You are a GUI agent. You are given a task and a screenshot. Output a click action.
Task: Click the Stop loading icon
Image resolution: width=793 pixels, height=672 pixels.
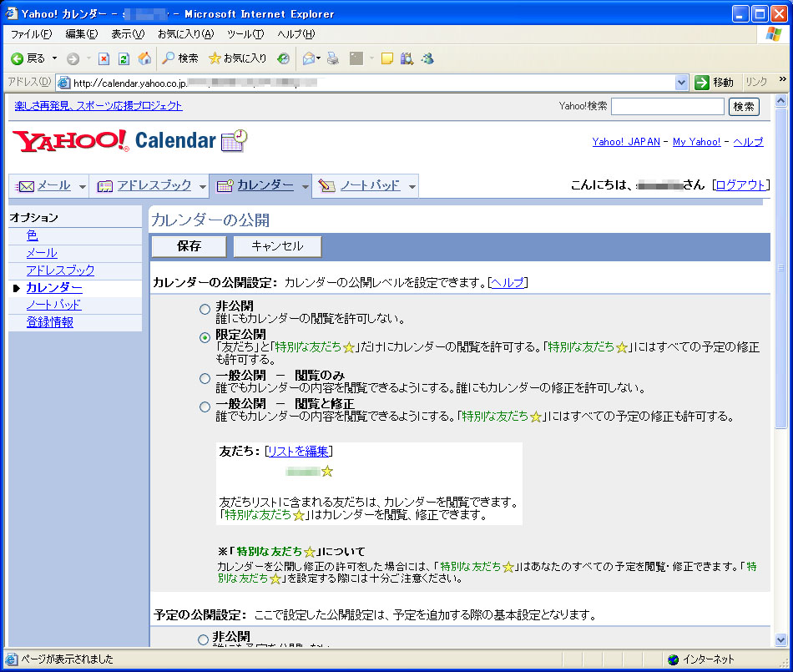click(x=104, y=58)
